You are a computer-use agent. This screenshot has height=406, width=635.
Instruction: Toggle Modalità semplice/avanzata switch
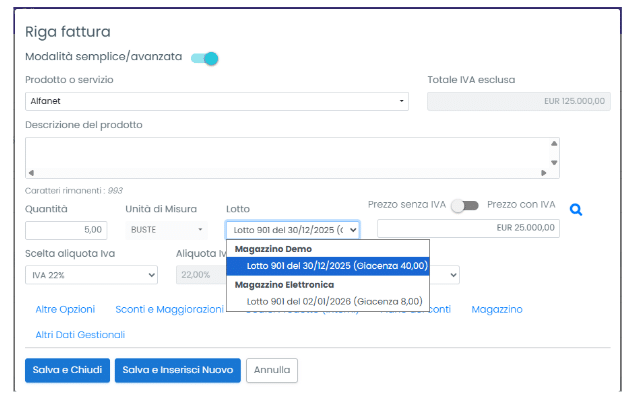point(204,58)
